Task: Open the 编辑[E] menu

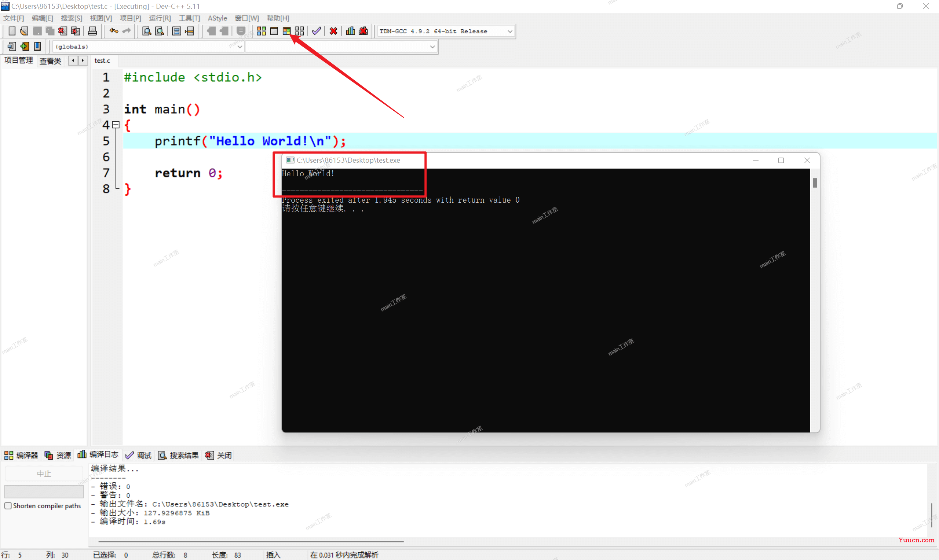Action: (x=42, y=18)
